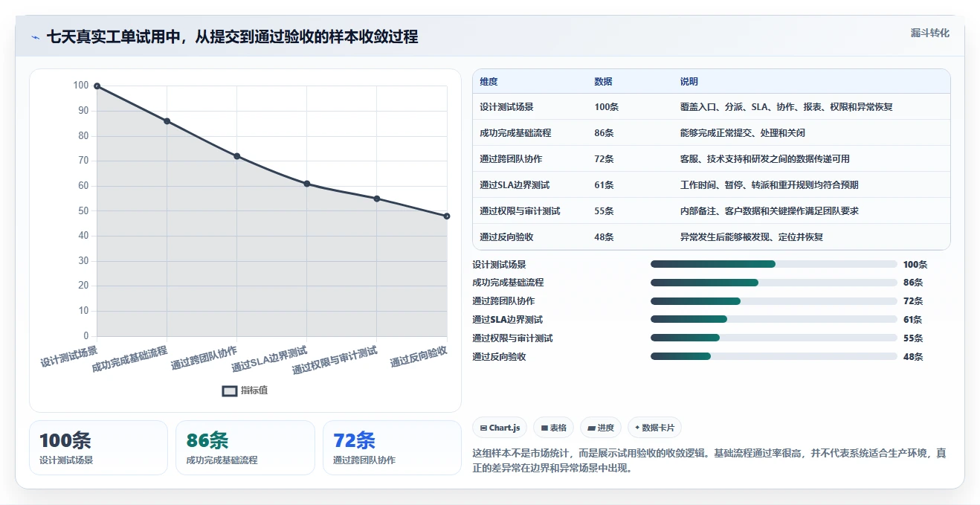Click the 通过权限与审计测试 progress bar
Image resolution: width=980 pixels, height=505 pixels.
coord(774,338)
